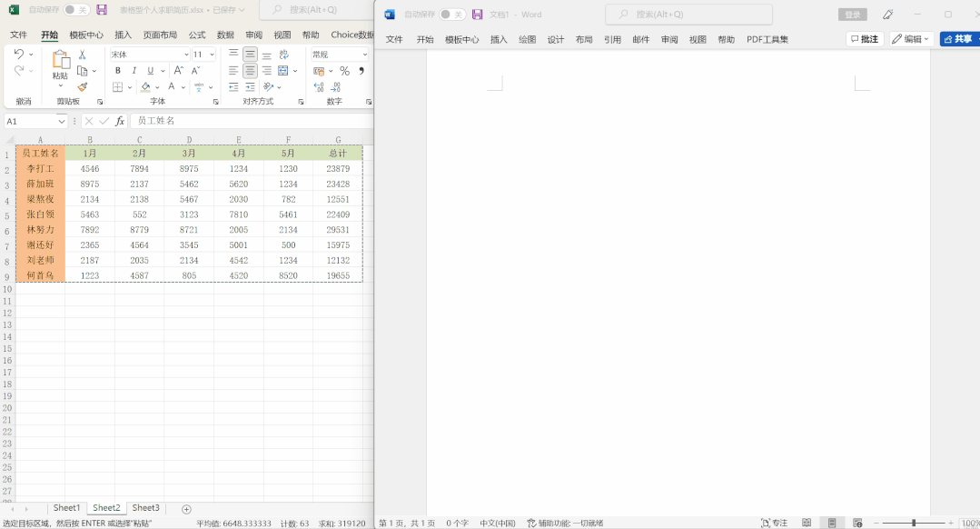Click the italic button in Excel

134,71
